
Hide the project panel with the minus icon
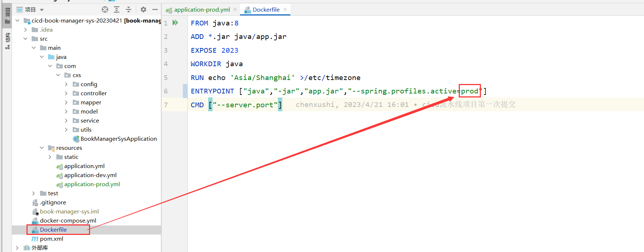pos(155,9)
